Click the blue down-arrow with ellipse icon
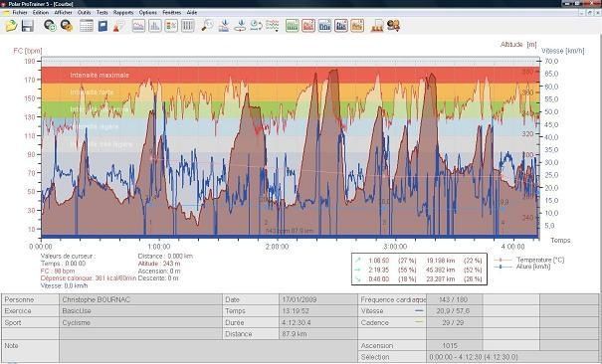Screen dimensions: 602x364 [241, 26]
